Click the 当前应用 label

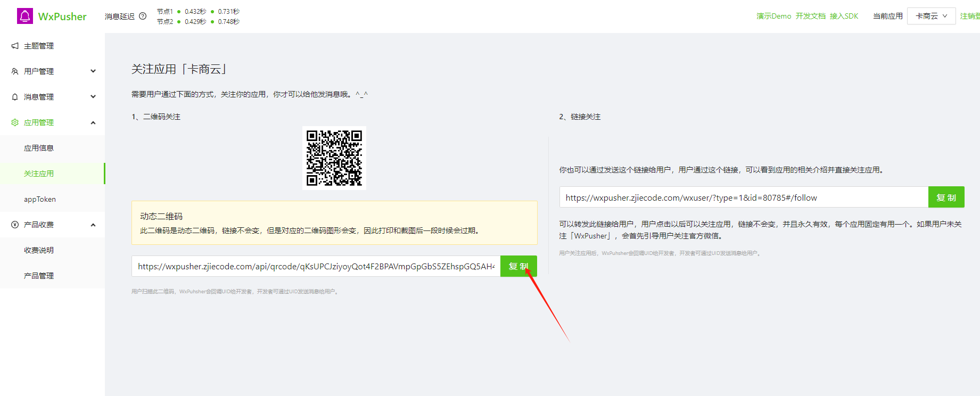[x=888, y=16]
